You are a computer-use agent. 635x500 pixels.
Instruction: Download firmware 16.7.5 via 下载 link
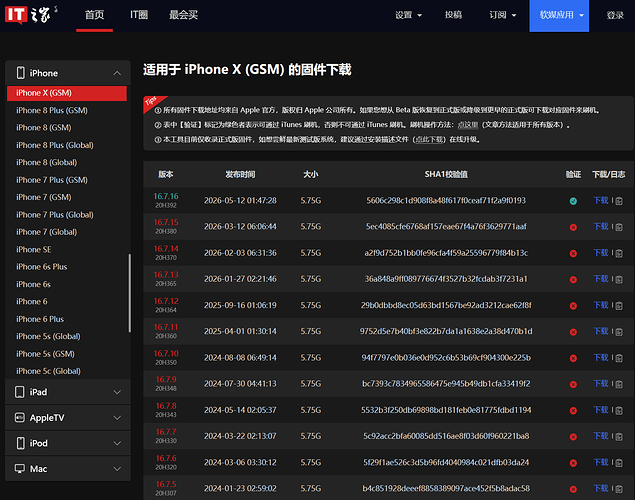601,488
